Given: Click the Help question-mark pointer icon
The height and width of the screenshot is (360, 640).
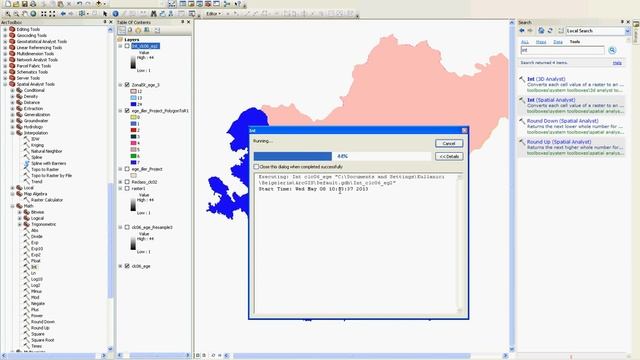Looking at the screenshot, I should [x=238, y=4].
